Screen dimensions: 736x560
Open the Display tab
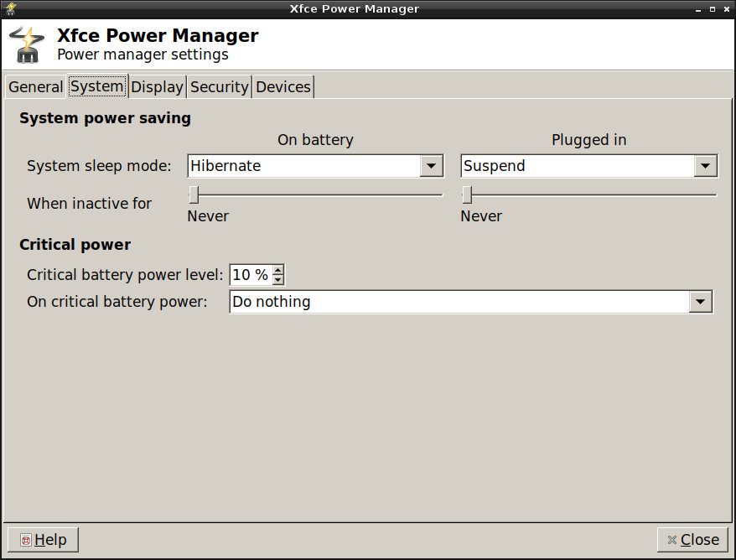[x=158, y=87]
